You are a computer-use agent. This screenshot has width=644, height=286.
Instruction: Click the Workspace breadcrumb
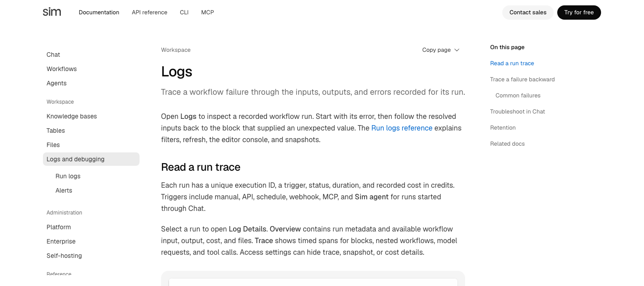(176, 50)
